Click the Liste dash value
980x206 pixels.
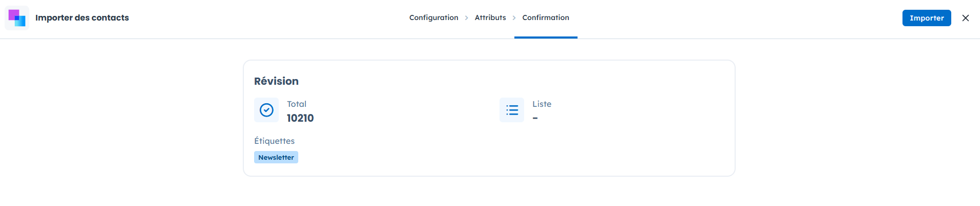pos(535,118)
